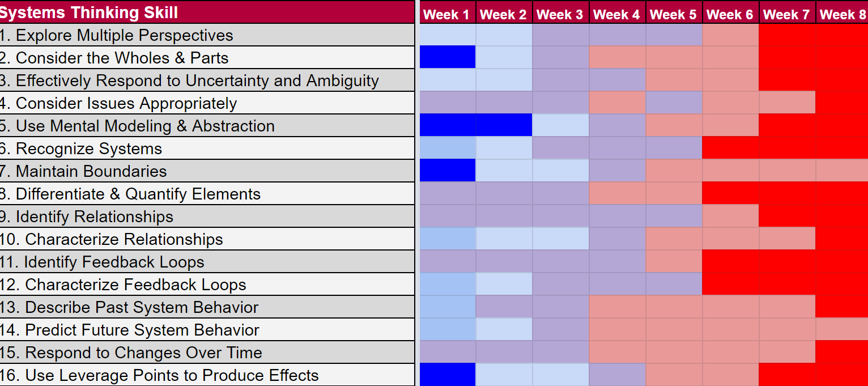
Task: Click the Recognize Systems row label
Action: pos(88,149)
